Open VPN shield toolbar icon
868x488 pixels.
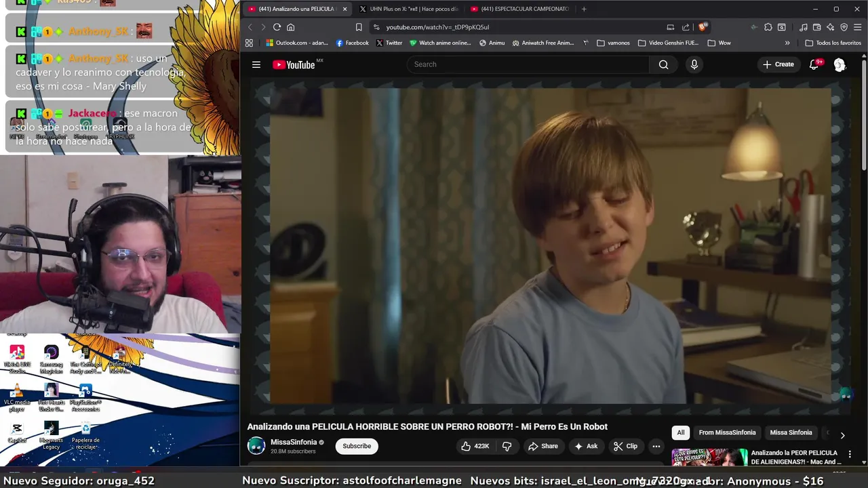tap(844, 27)
